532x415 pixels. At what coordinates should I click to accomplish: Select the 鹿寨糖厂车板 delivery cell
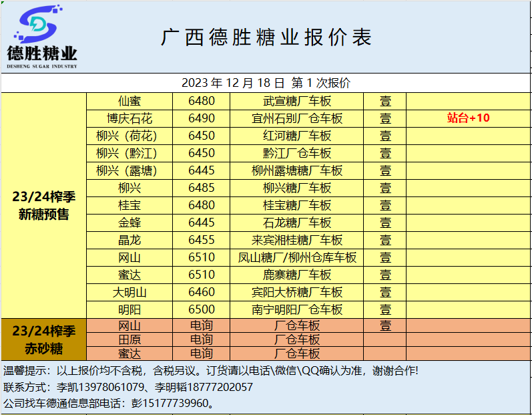coord(296,275)
